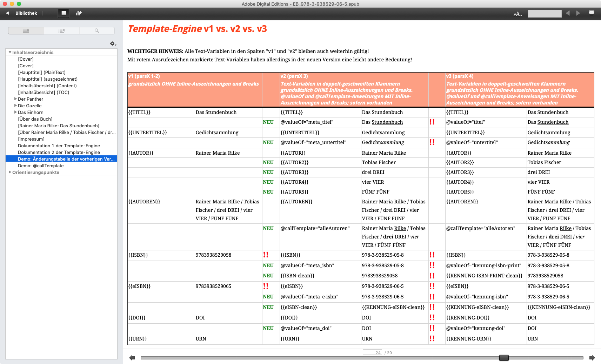Go to next search result arrow
This screenshot has height=364, width=601.
pyautogui.click(x=578, y=13)
